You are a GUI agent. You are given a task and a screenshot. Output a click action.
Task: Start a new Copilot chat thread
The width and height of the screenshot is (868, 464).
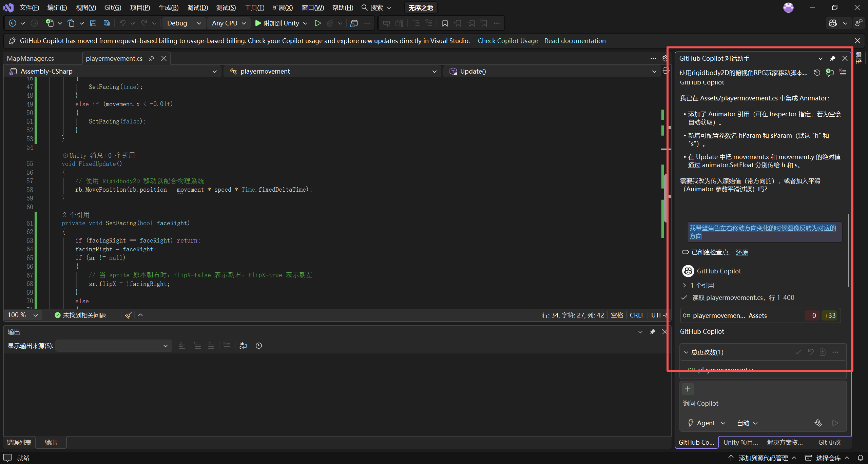[x=830, y=73]
